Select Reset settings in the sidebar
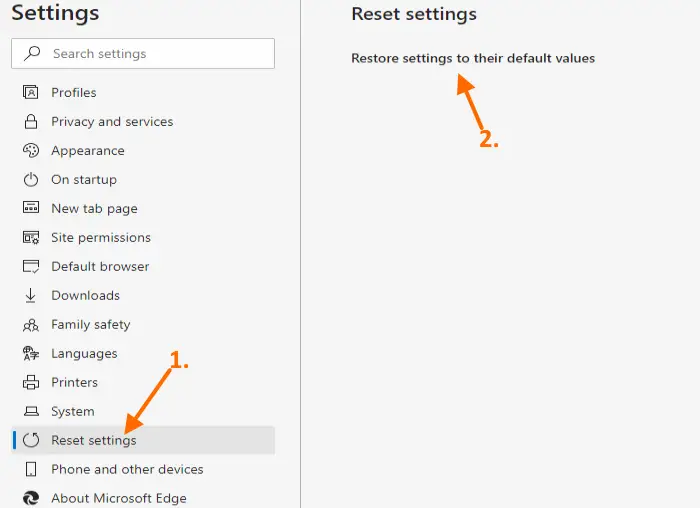This screenshot has height=508, width=700. pyautogui.click(x=94, y=441)
